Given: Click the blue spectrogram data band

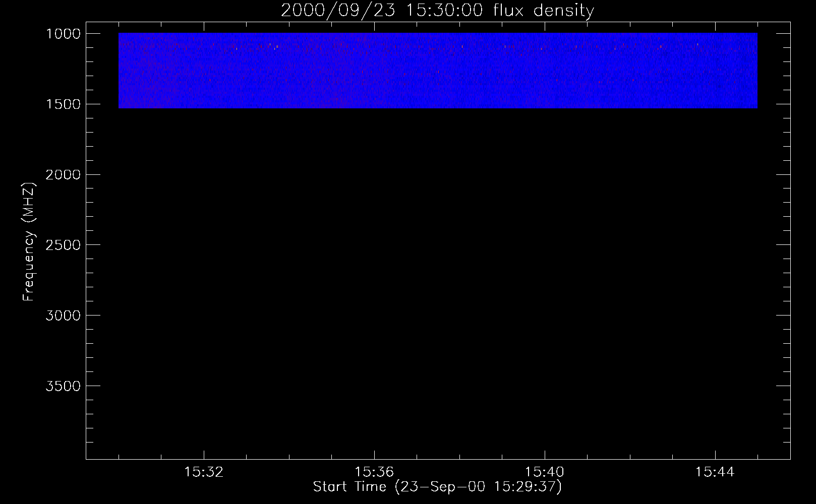Looking at the screenshot, I should click(x=438, y=71).
